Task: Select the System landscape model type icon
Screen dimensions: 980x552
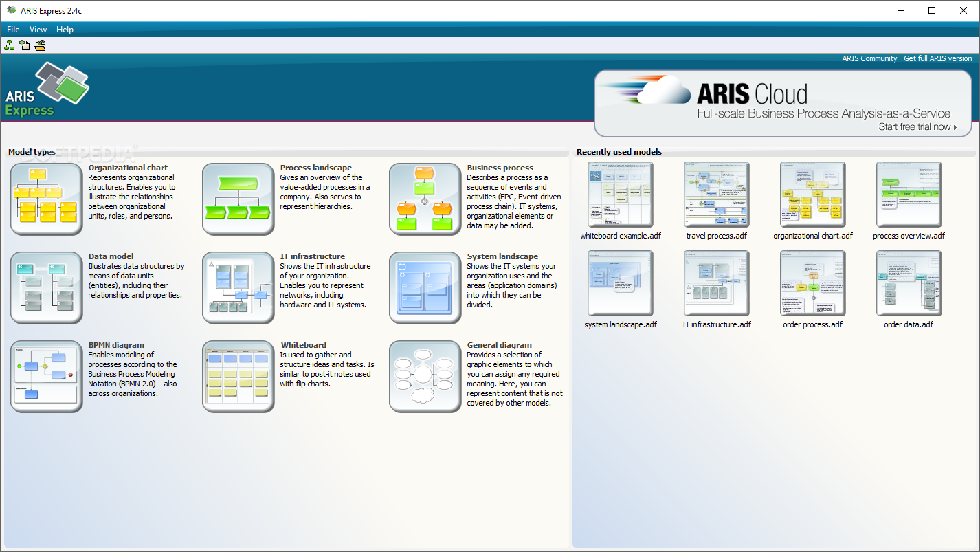Action: (x=425, y=287)
